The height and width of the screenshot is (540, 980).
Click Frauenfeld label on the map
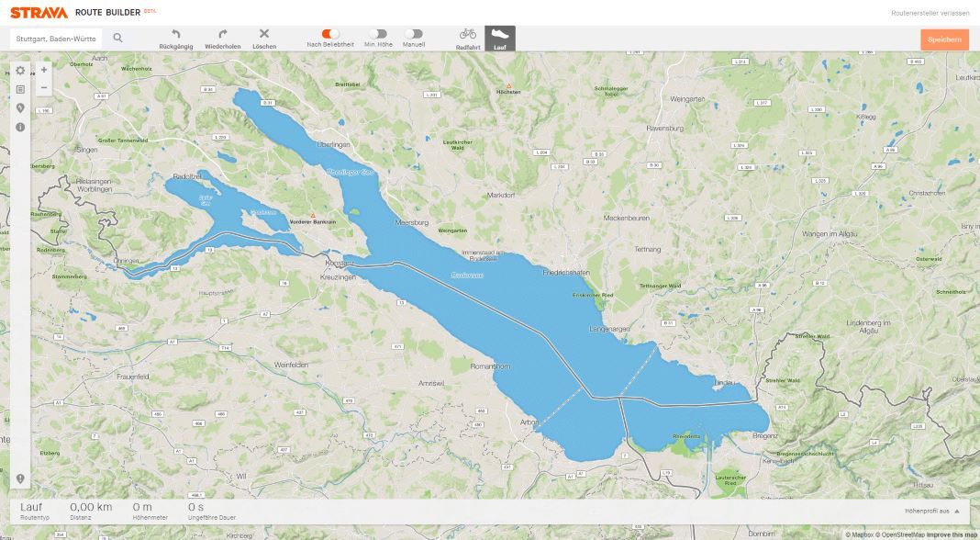pyautogui.click(x=133, y=377)
